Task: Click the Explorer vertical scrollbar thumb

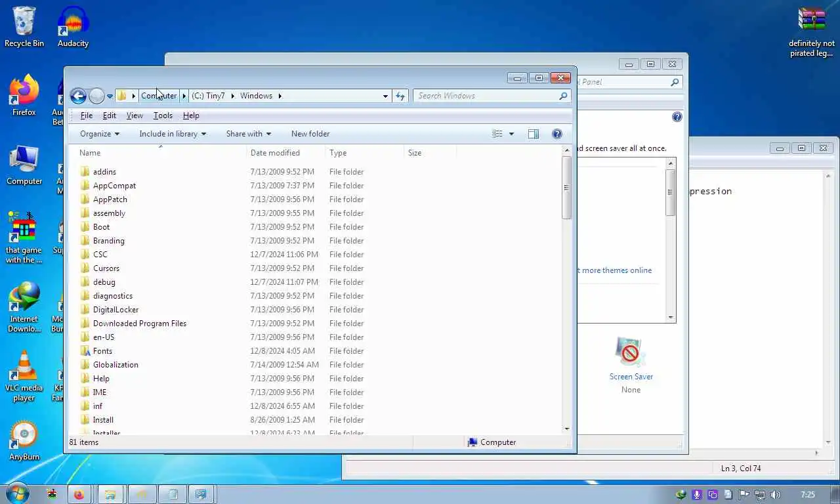Action: pyautogui.click(x=566, y=188)
